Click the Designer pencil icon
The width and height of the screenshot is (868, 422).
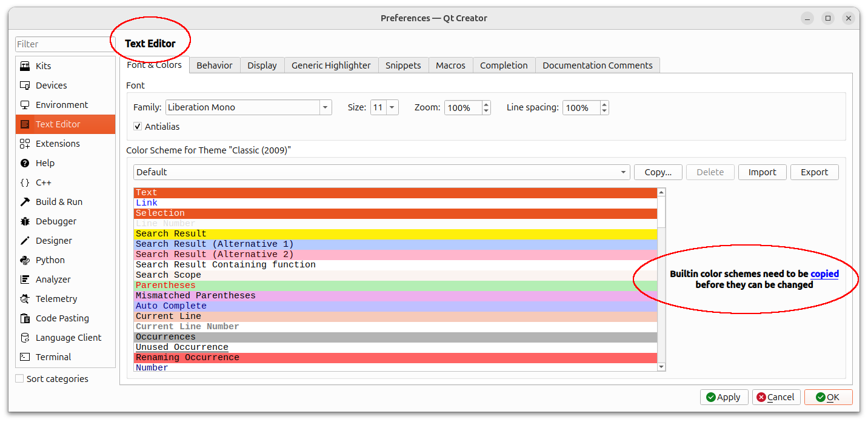(x=25, y=241)
